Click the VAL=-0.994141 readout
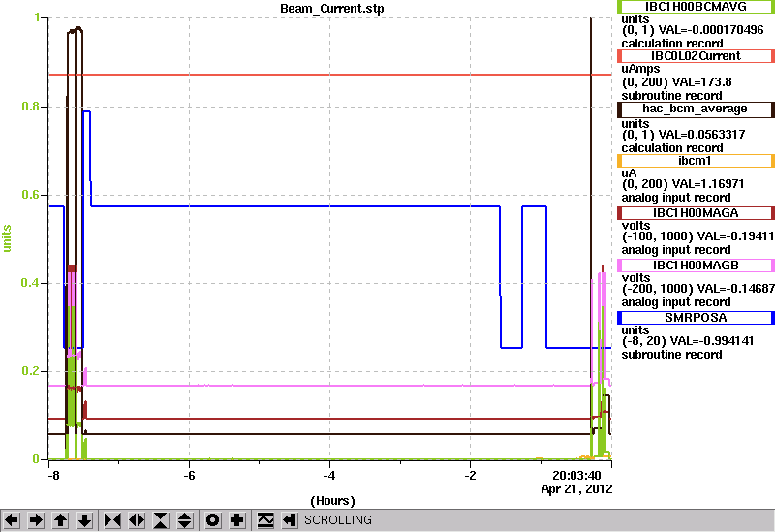 click(713, 341)
